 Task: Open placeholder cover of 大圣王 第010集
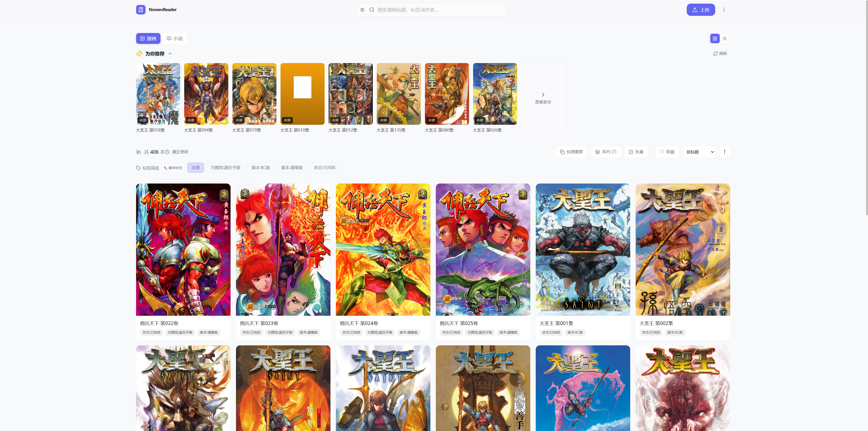click(303, 94)
